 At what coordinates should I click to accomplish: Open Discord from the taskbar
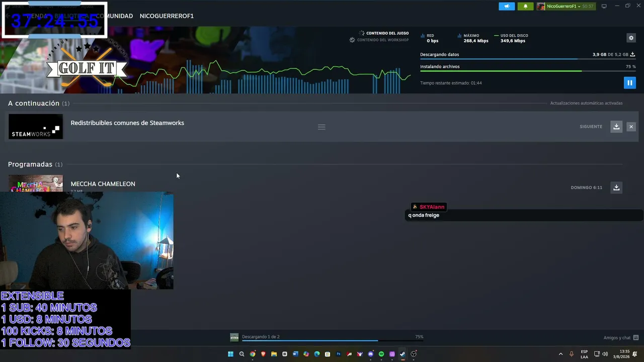coord(371,354)
